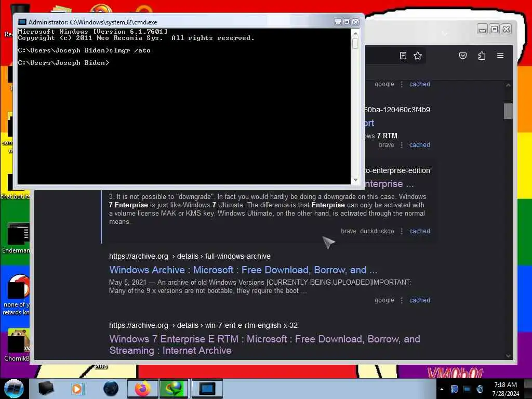
Task: Click the round tray icon left of the clock
Action: 480,389
